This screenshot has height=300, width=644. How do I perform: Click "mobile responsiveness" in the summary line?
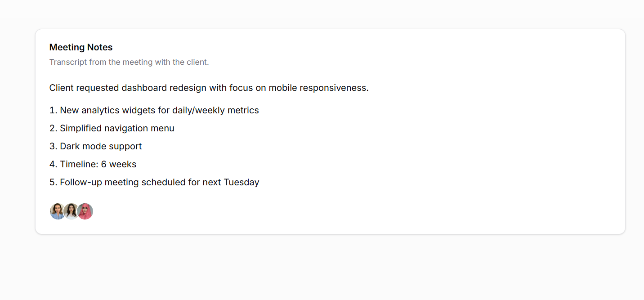point(318,88)
